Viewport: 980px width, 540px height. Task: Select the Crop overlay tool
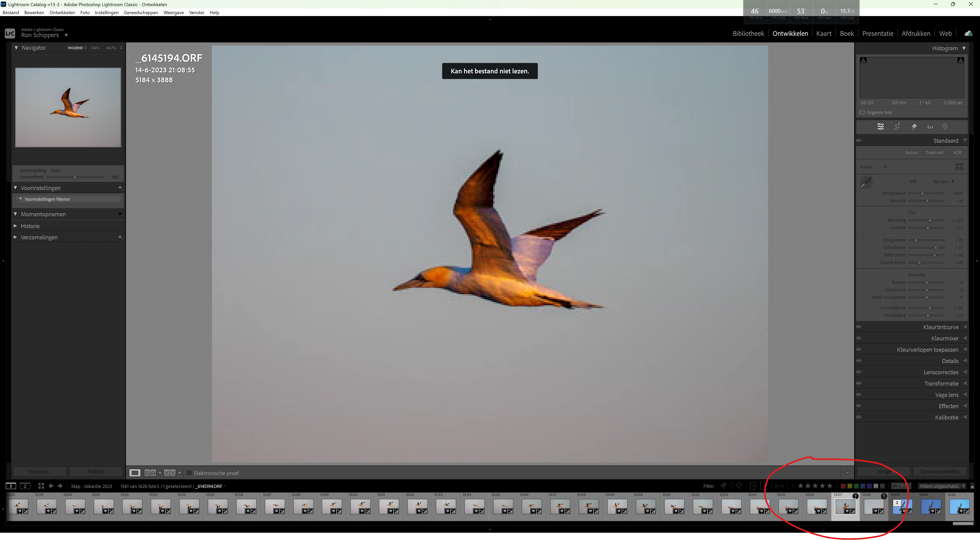897,127
